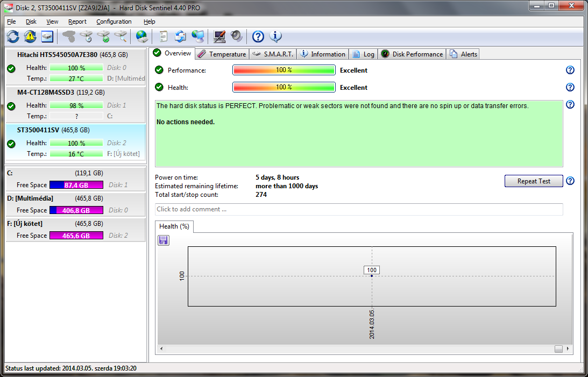Click the 'Status last updated' status bar text

pyautogui.click(x=71, y=368)
